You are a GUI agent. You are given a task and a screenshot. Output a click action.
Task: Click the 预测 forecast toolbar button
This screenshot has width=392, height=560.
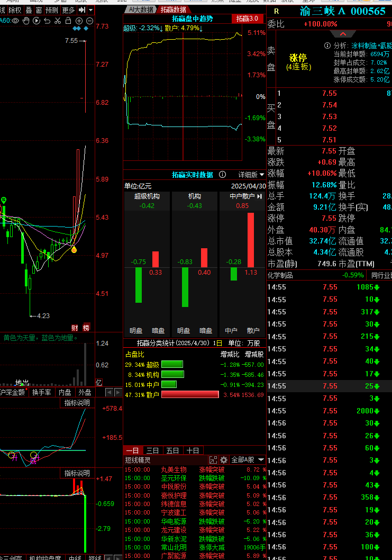[51, 10]
